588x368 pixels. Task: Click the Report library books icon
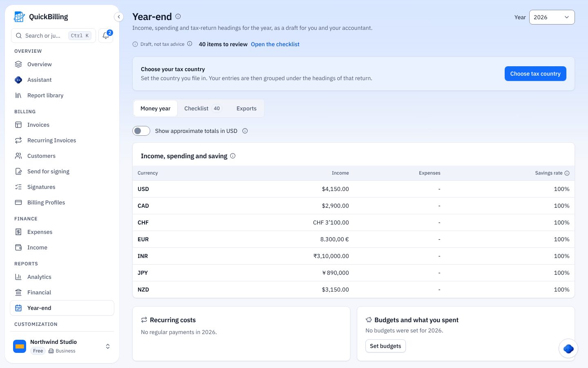18,95
